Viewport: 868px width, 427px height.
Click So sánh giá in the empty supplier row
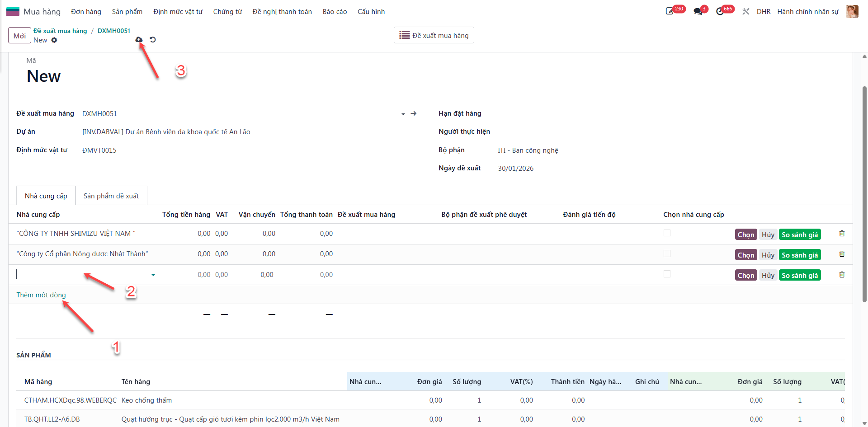coord(800,275)
